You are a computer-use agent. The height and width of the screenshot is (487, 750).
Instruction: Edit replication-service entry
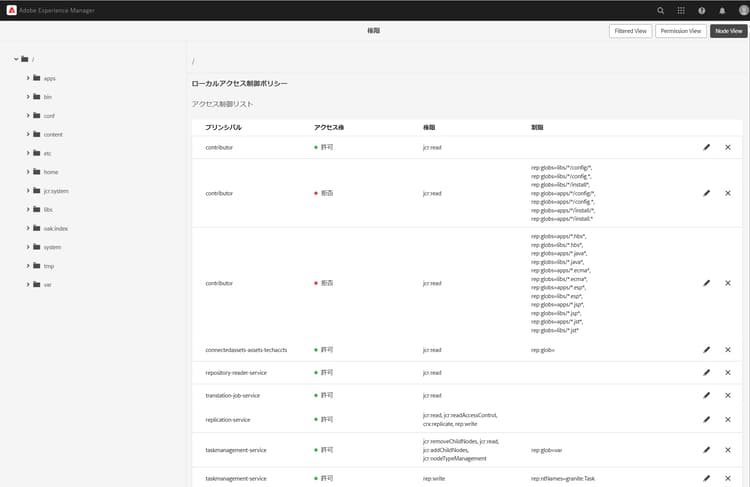coord(706,420)
